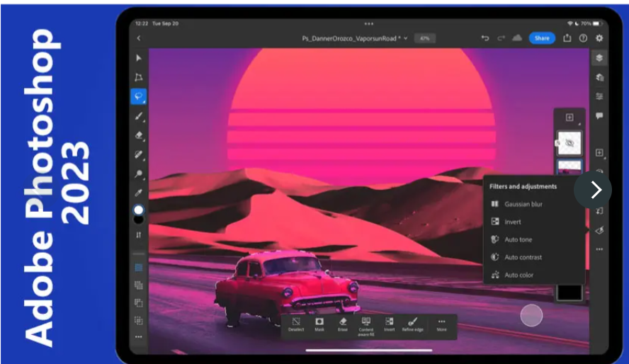The image size is (629, 364).
Task: Redo the last action
Action: 501,38
